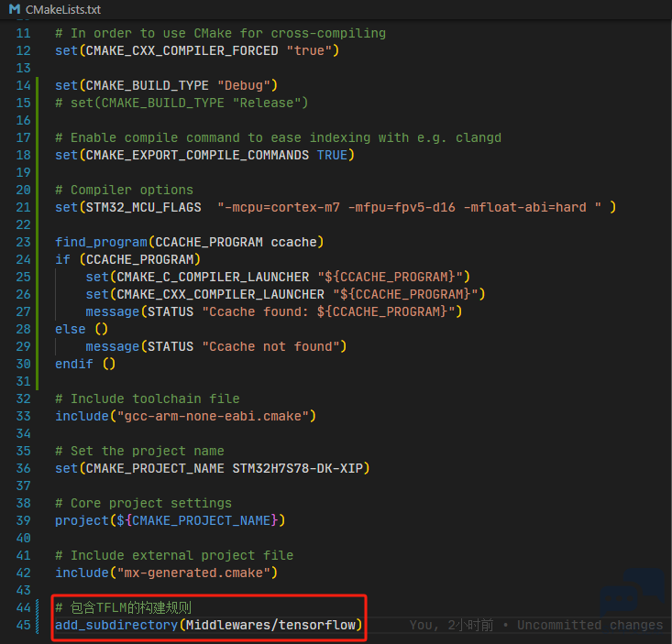Viewport: 672px width, 644px height.
Task: Click Middlewares/tensorflow path argument
Action: (x=270, y=626)
